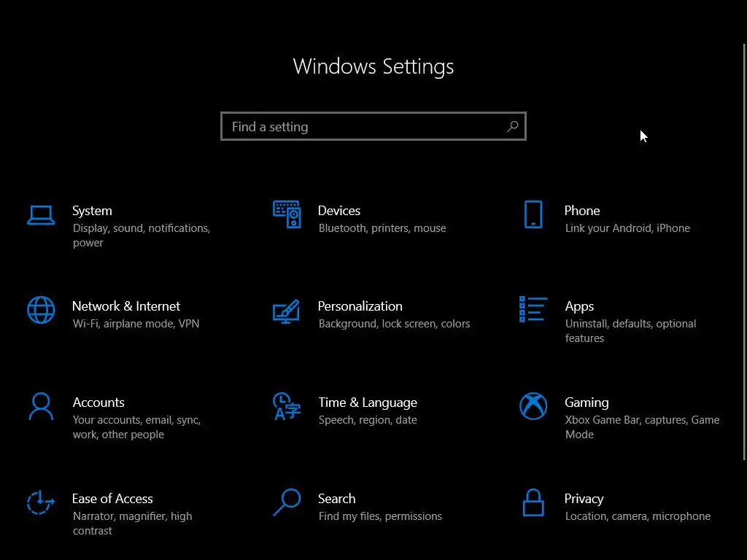This screenshot has width=747, height=560.
Task: Click 'Bluetooth, printers, mouse' description
Action: [x=382, y=228]
